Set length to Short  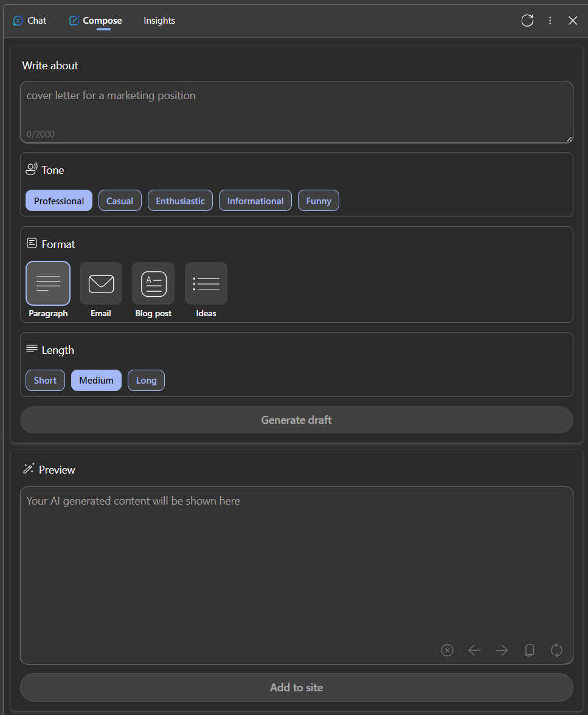pos(45,381)
